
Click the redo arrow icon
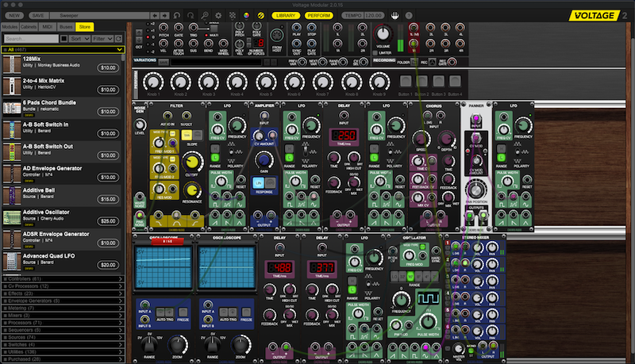coord(190,15)
